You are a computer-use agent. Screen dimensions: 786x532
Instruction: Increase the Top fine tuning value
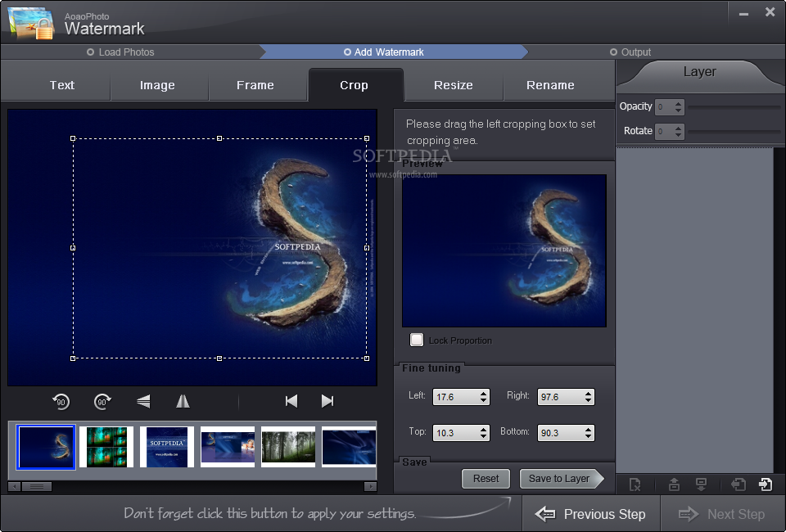coord(483,430)
